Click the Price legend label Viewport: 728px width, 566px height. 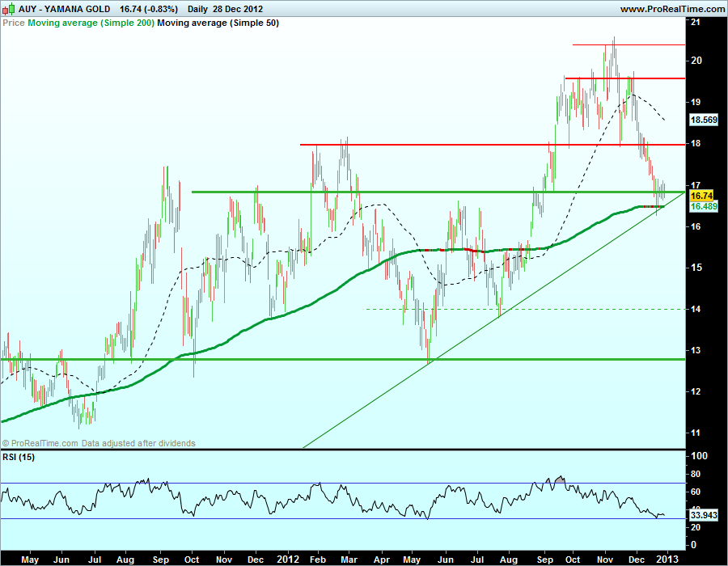[14, 23]
